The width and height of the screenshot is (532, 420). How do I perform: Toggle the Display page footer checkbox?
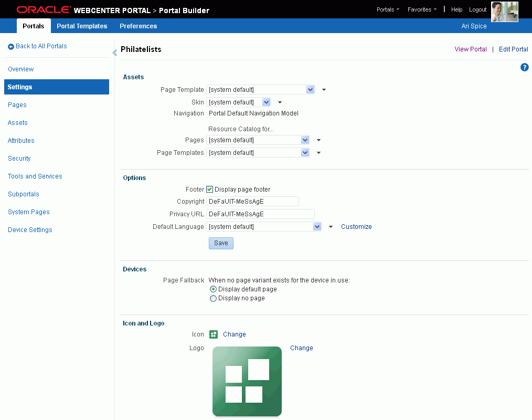point(210,190)
